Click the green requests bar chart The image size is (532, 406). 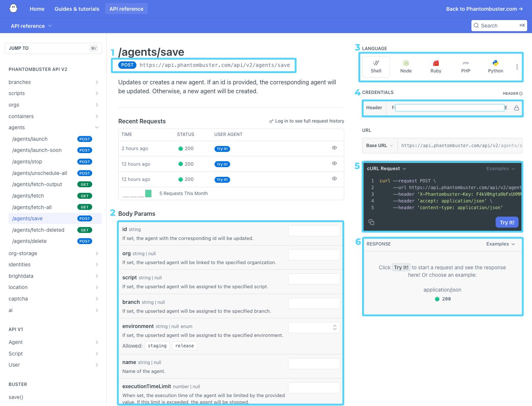tap(148, 193)
